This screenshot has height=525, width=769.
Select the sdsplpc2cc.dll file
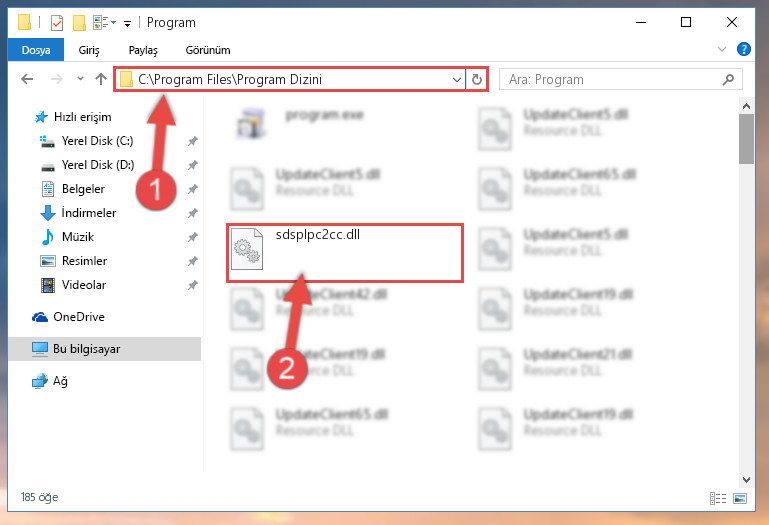(345, 253)
